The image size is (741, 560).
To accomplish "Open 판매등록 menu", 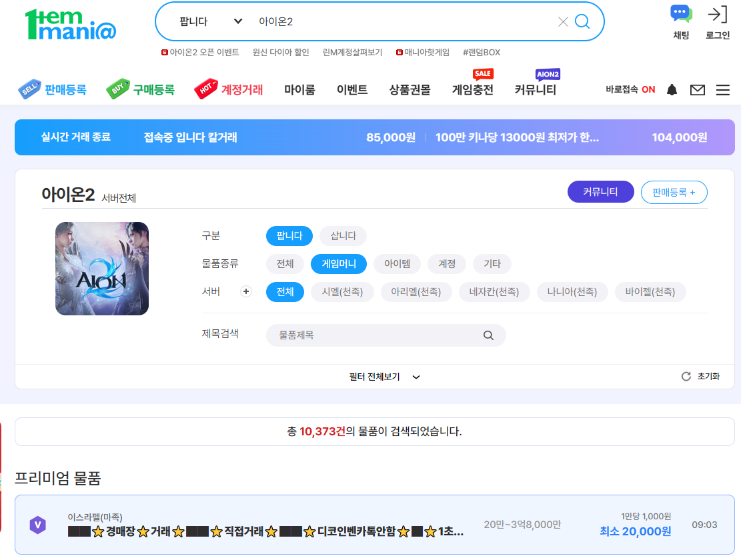I will tap(65, 89).
